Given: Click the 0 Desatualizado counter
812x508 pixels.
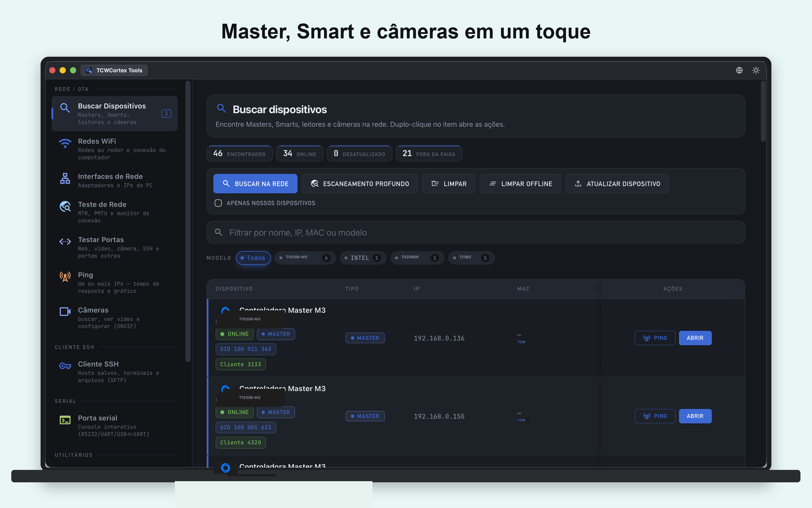Looking at the screenshot, I should (359, 154).
